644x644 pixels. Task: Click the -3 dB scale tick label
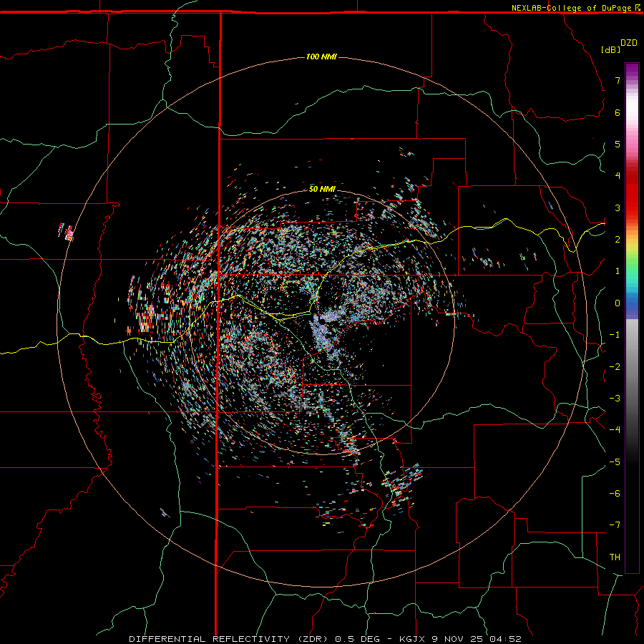[615, 399]
